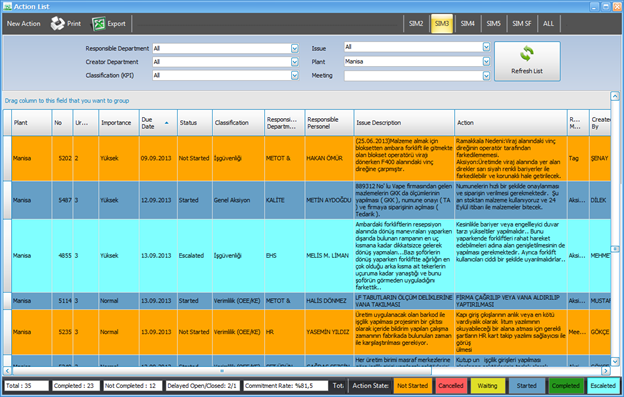
Task: Click the Delayed Open/Closed: 2/1 field
Action: (203, 385)
